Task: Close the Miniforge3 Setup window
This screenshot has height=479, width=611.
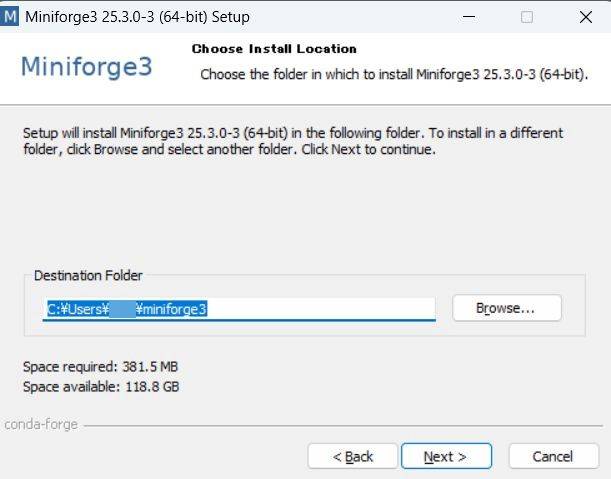Action: [586, 17]
